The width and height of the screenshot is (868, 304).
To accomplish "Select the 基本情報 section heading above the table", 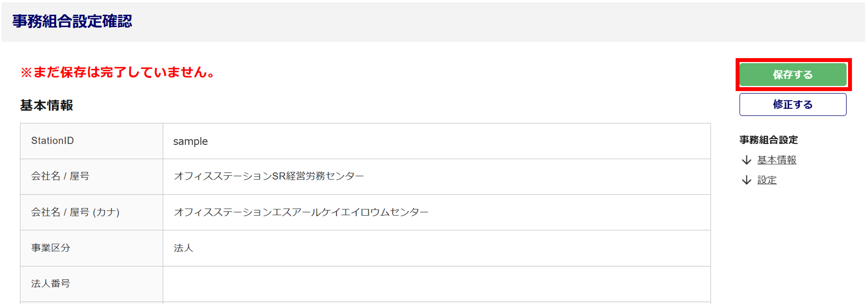I will coord(46,105).
